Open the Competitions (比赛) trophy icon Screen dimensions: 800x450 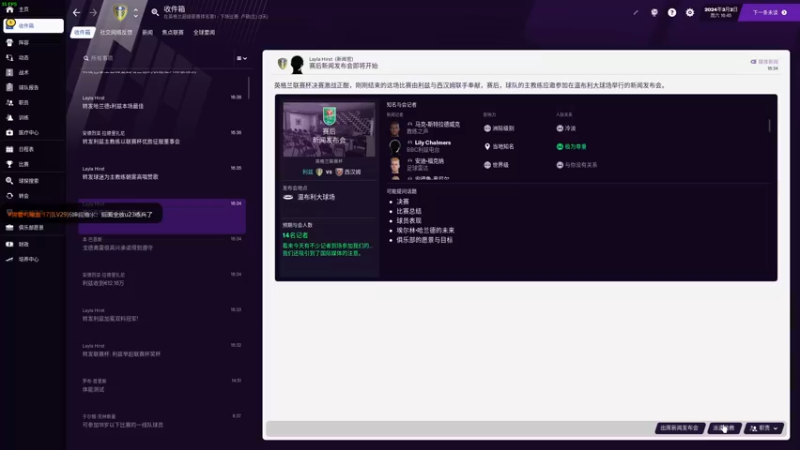point(10,164)
